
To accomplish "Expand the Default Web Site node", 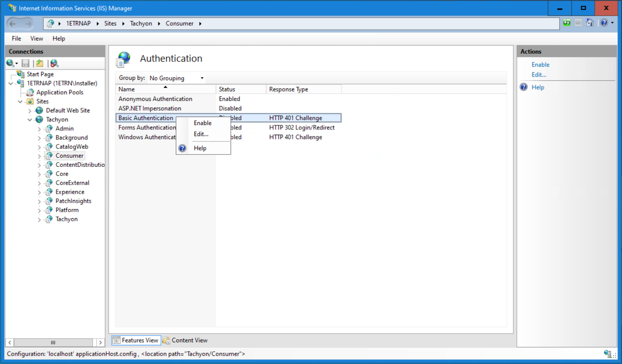I will click(x=30, y=111).
